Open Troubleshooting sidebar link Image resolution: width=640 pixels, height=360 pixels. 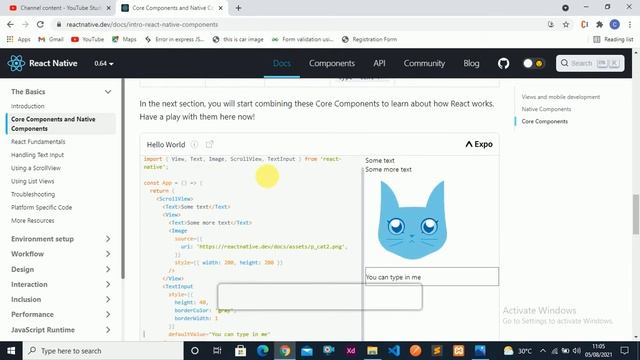click(33, 194)
